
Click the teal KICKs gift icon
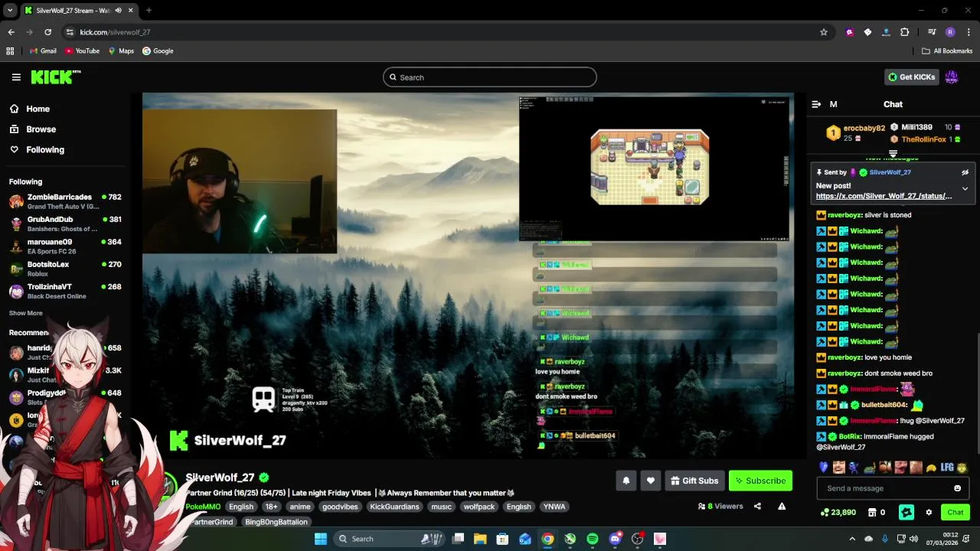pyautogui.click(x=906, y=512)
